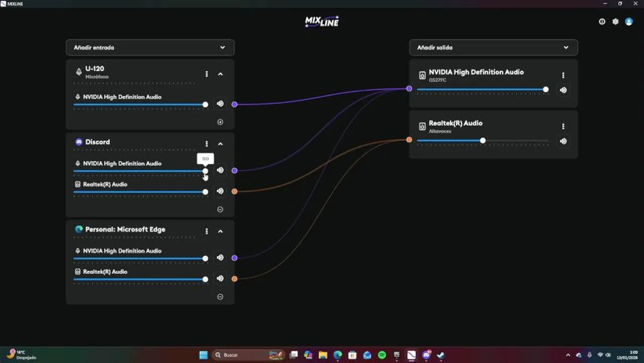This screenshot has width=644, height=363.
Task: Open Spotify from taskbar
Action: (382, 355)
